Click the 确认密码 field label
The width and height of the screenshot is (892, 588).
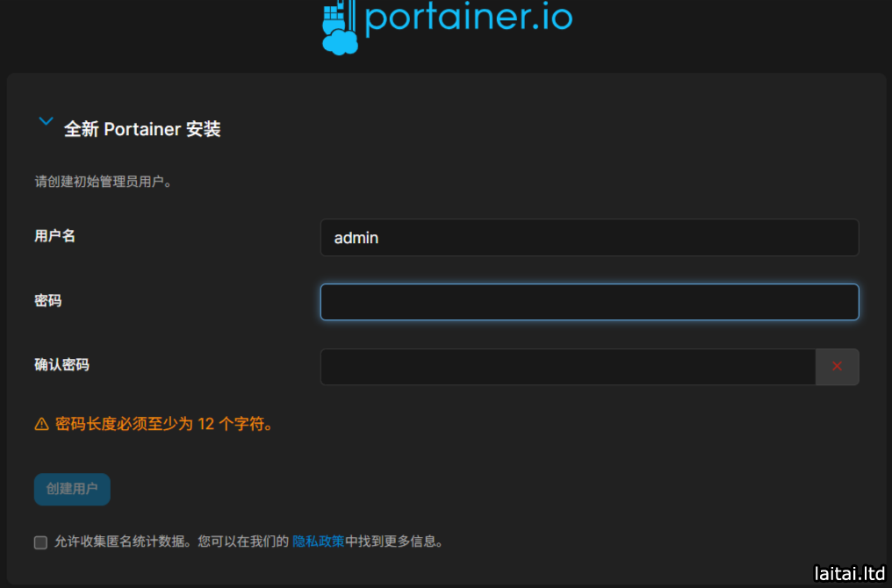[x=61, y=364]
